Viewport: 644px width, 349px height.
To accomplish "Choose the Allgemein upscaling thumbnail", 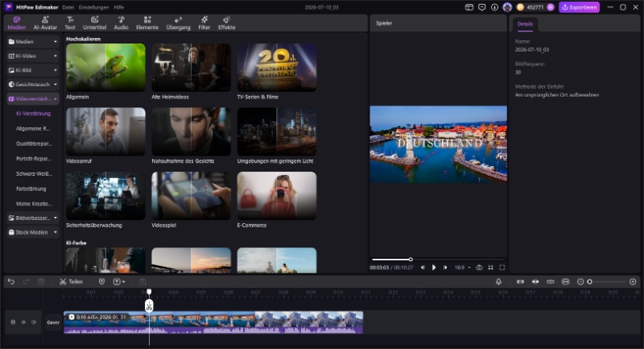I will coord(105,68).
